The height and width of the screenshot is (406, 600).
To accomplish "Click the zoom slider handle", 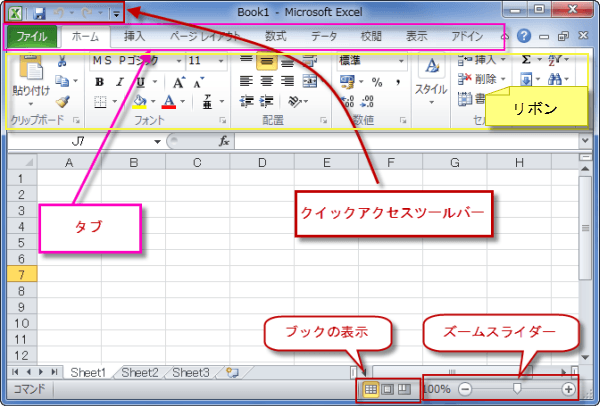I will (517, 389).
